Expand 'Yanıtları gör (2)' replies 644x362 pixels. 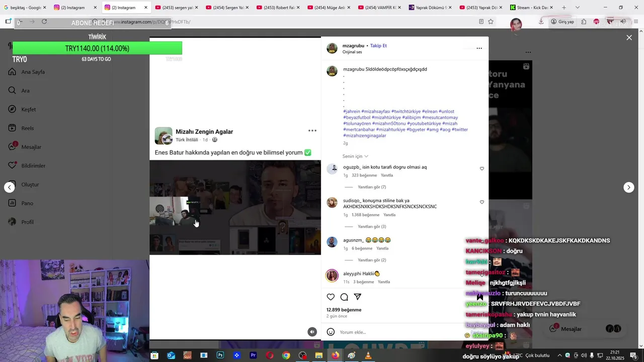(x=372, y=260)
